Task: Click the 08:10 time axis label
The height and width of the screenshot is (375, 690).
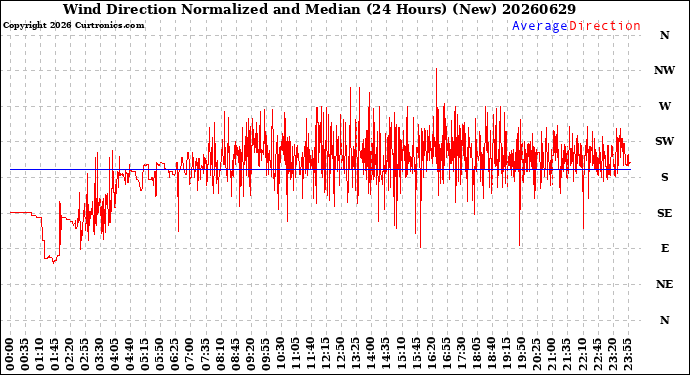Action: point(220,354)
